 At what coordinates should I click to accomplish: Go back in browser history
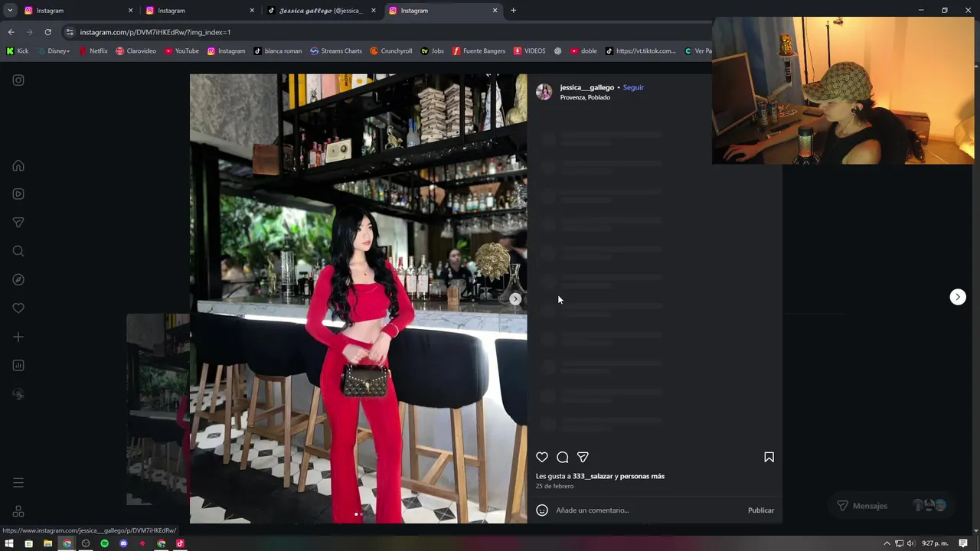coord(11,32)
